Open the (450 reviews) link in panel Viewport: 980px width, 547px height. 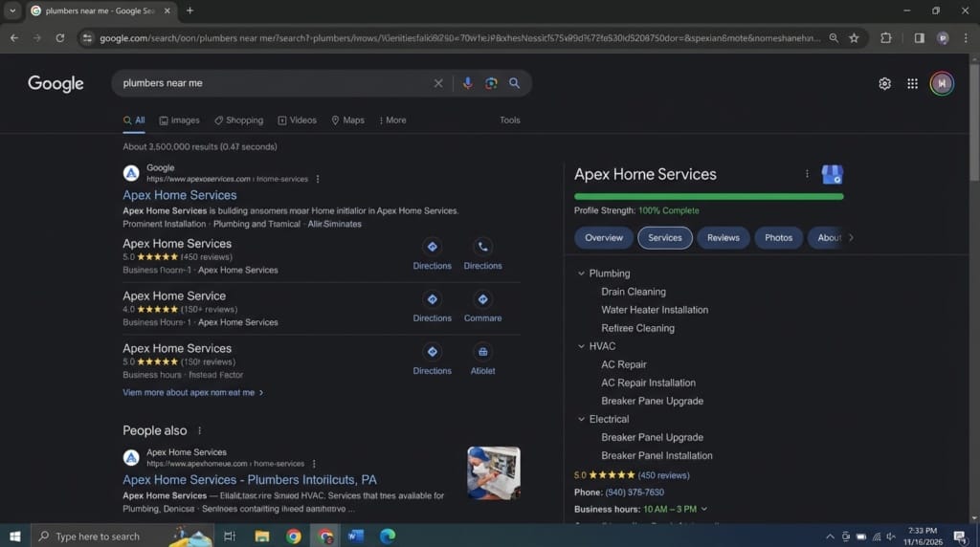pyautogui.click(x=663, y=476)
